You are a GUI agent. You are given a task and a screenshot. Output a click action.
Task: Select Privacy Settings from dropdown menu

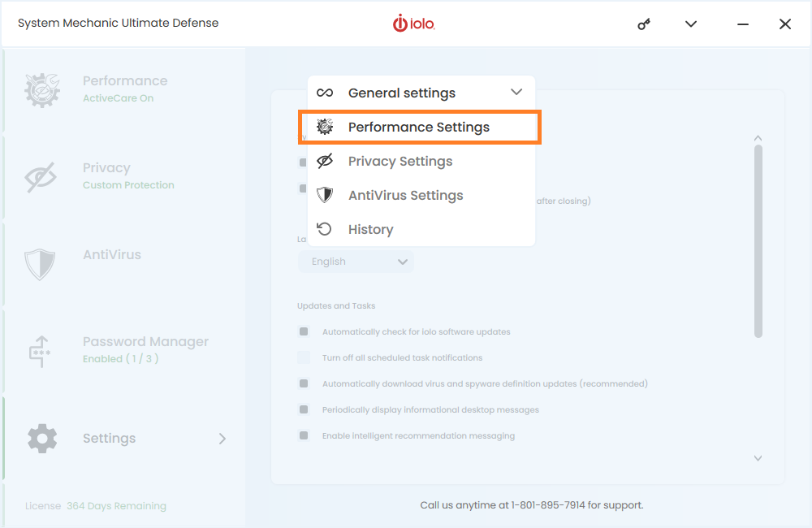(x=421, y=161)
